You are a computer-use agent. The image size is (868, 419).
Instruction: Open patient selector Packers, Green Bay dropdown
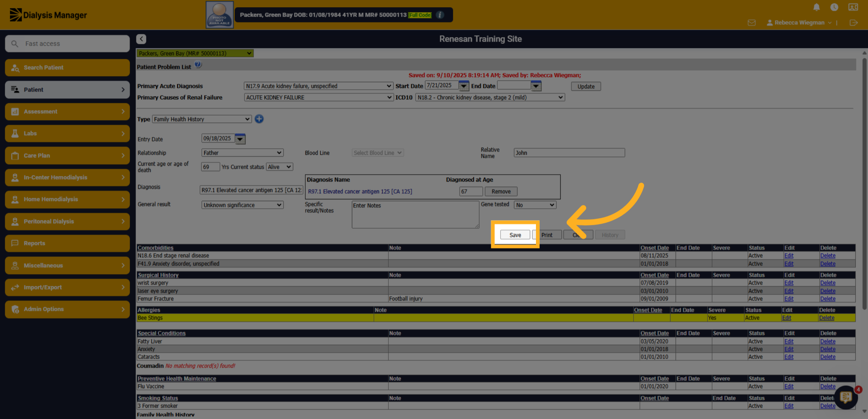(195, 53)
